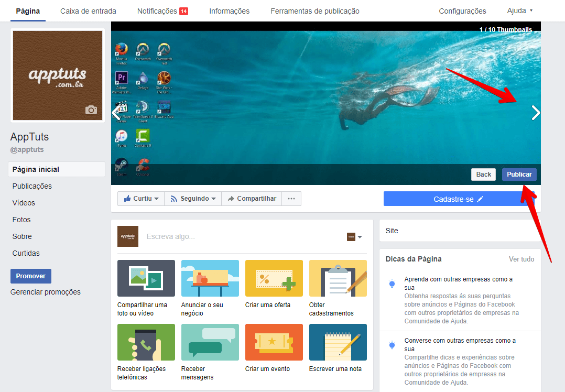Select Anunciar o seu negócio tile

(x=210, y=288)
